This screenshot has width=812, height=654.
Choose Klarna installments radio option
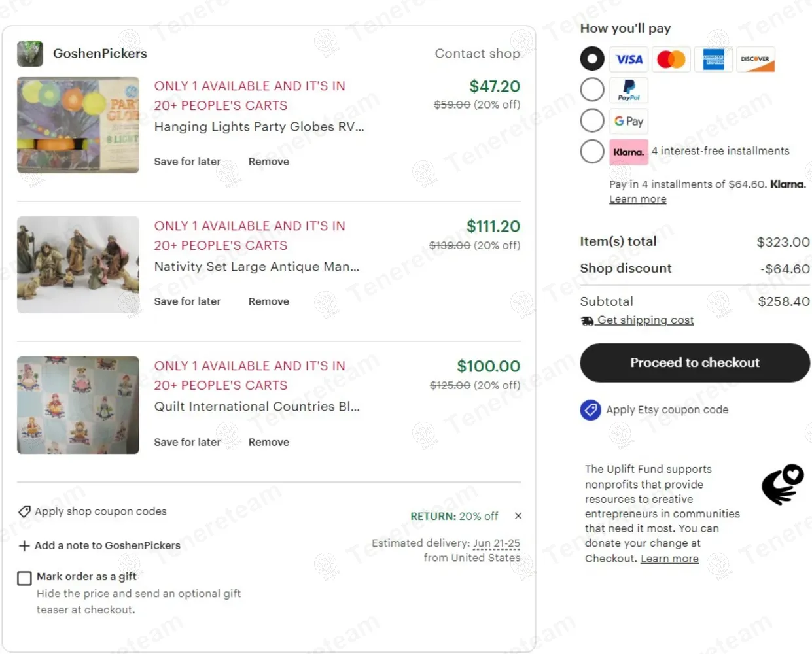592,152
